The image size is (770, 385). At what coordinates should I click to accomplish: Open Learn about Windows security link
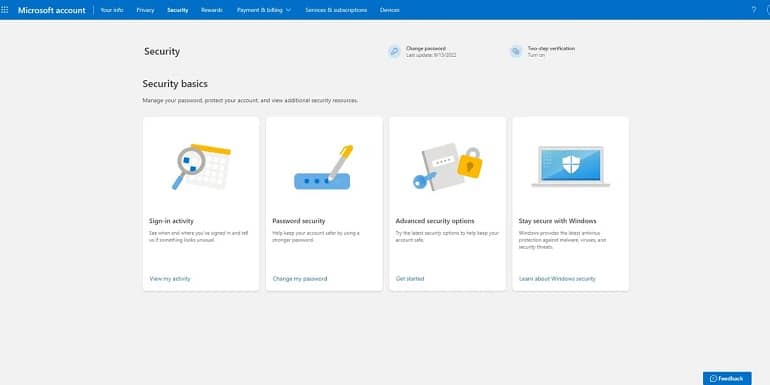tap(557, 278)
